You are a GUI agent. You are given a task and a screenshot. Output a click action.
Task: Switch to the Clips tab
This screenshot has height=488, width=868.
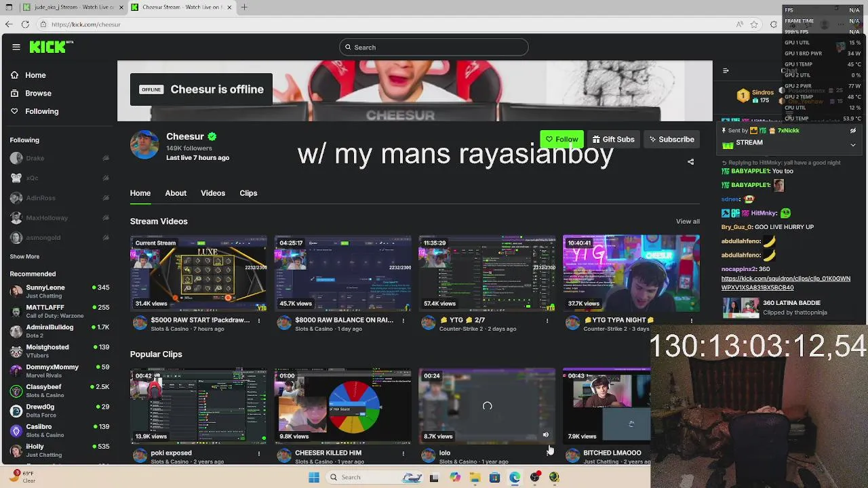tap(248, 193)
